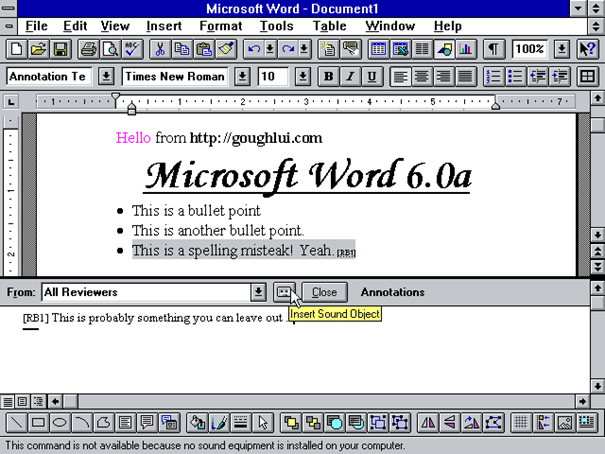
Task: Open a file with the Open folder icon
Action: (x=38, y=49)
